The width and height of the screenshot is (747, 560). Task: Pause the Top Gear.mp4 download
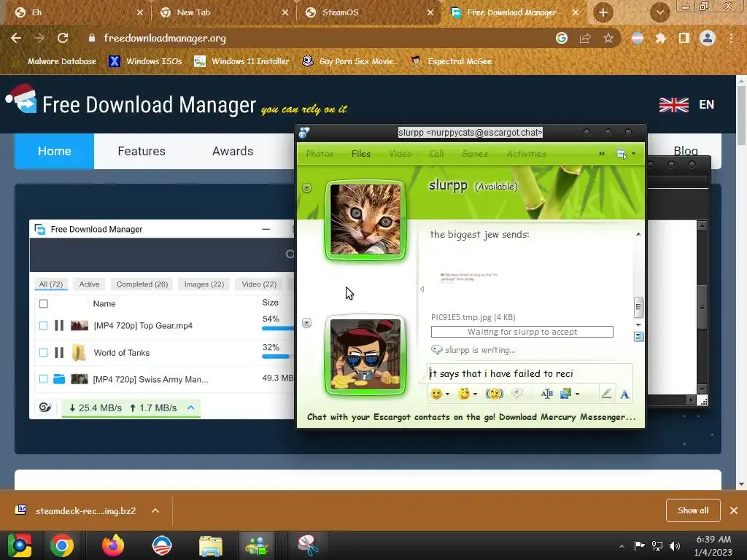(x=59, y=326)
